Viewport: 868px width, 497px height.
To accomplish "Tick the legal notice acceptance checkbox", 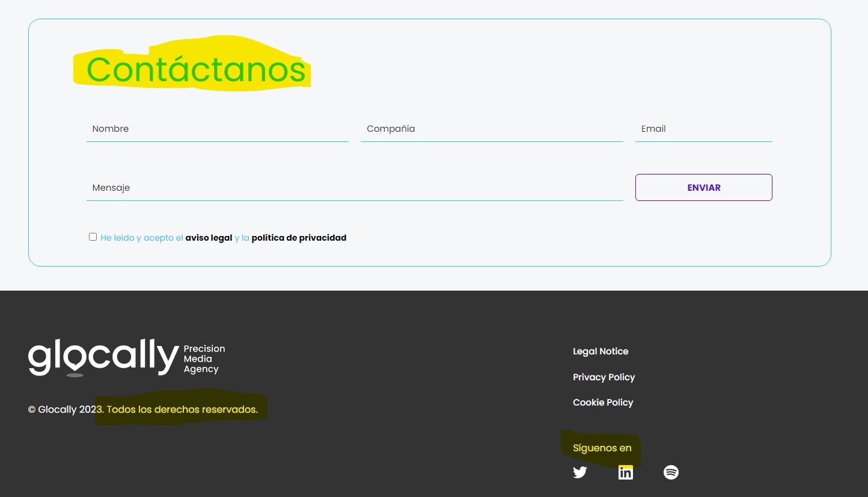I will (x=93, y=237).
